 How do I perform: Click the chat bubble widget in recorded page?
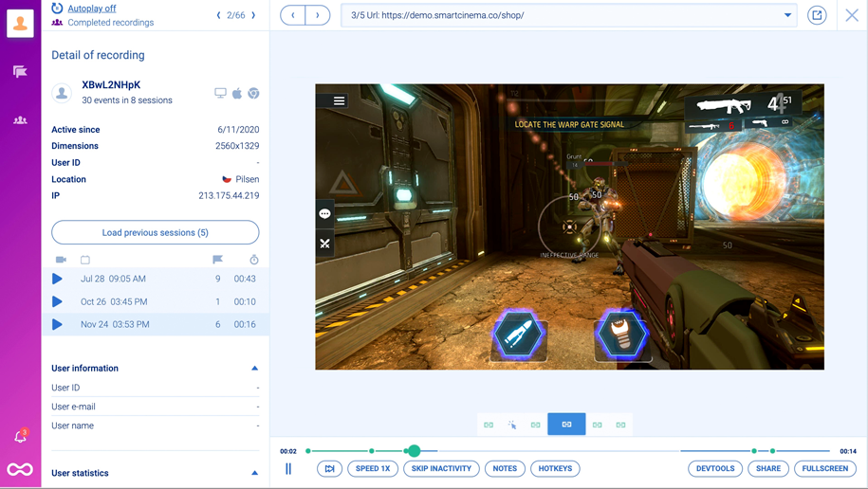coord(325,213)
